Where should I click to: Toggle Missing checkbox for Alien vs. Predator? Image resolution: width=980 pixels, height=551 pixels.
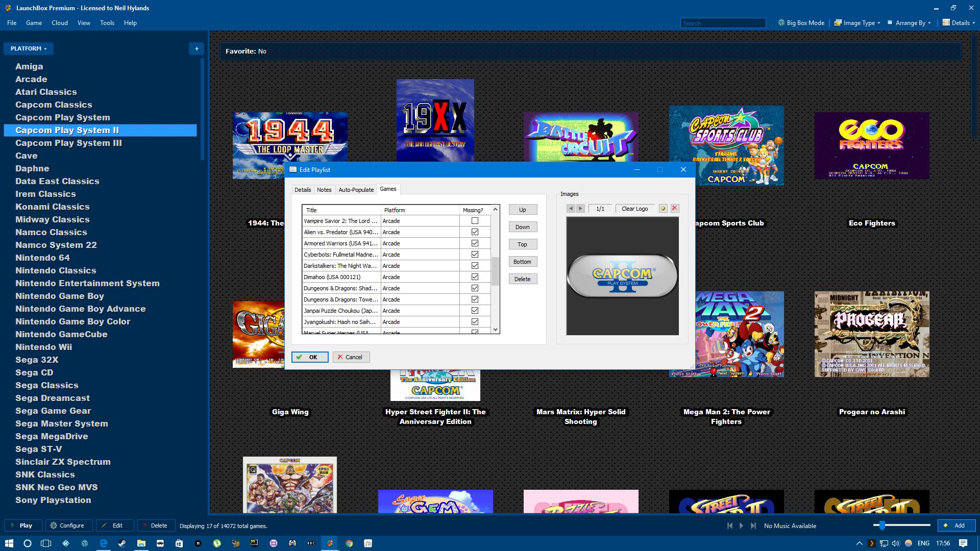point(475,232)
